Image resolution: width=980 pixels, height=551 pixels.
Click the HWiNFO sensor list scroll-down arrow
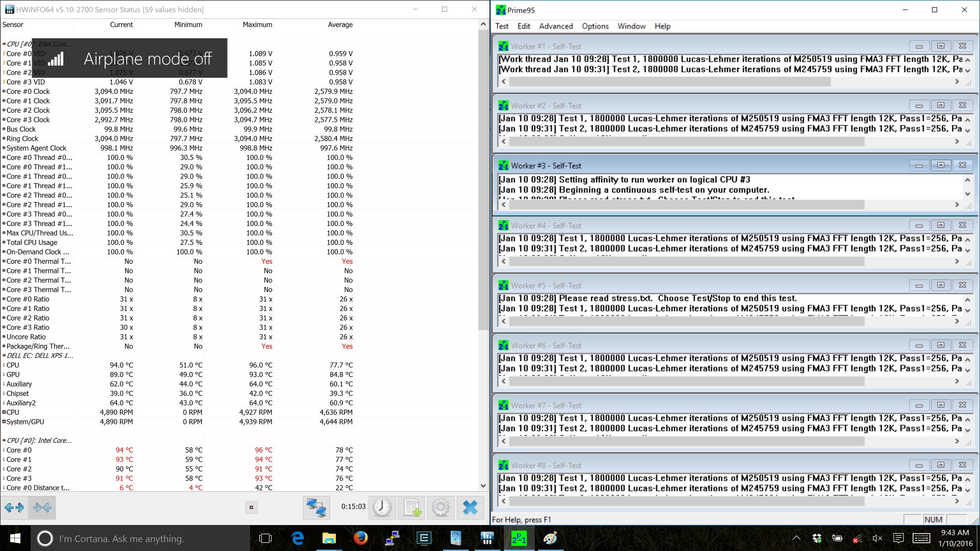pos(483,486)
